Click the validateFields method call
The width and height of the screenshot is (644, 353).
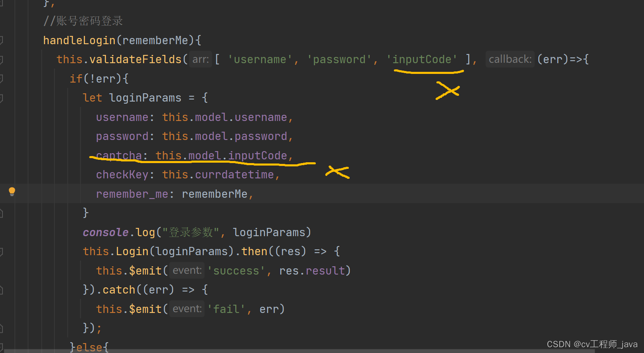[x=135, y=59]
